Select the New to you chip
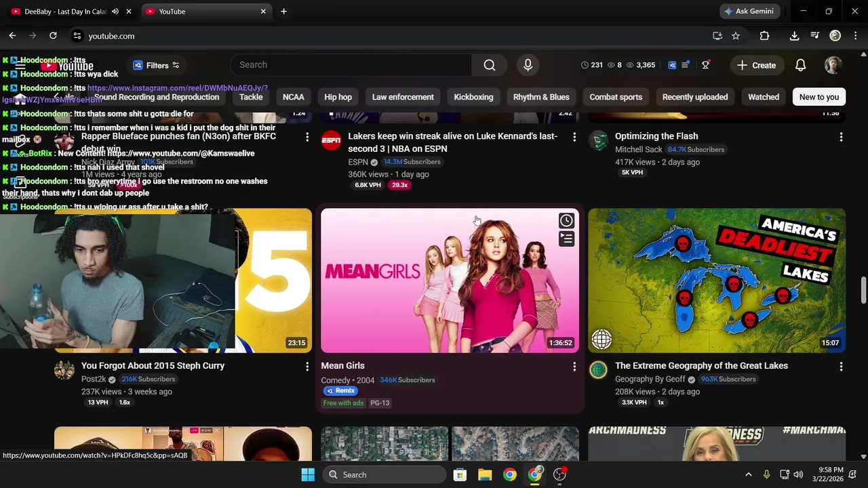This screenshot has width=868, height=488. pos(819,97)
